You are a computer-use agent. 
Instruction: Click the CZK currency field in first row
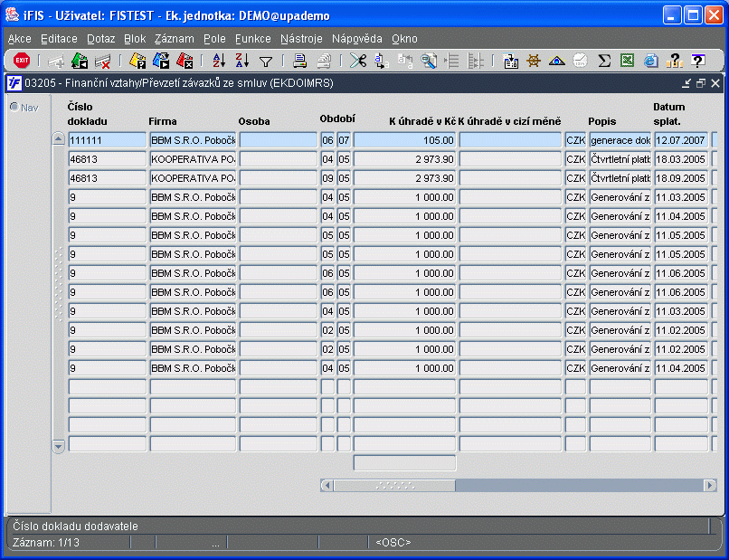tap(575, 140)
